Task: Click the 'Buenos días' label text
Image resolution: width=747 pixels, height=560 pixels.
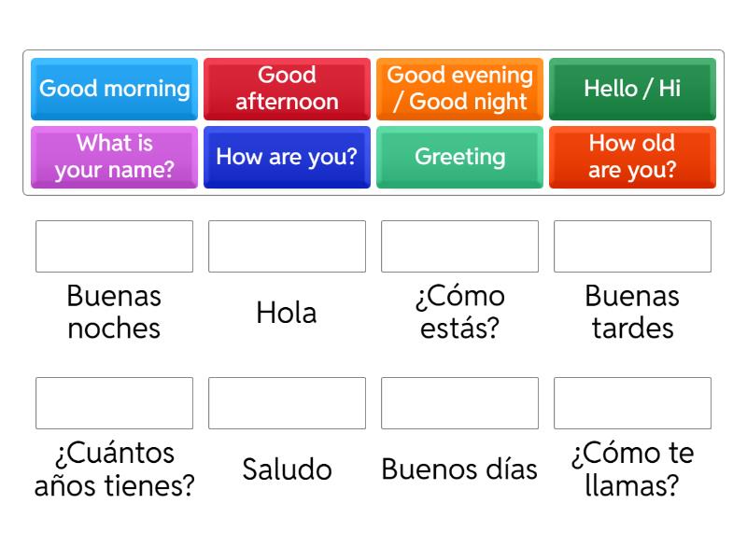Action: tap(459, 469)
